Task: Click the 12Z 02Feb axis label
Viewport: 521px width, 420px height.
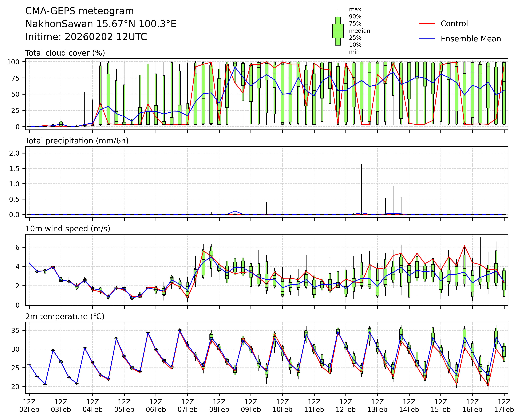Action: 29,406
